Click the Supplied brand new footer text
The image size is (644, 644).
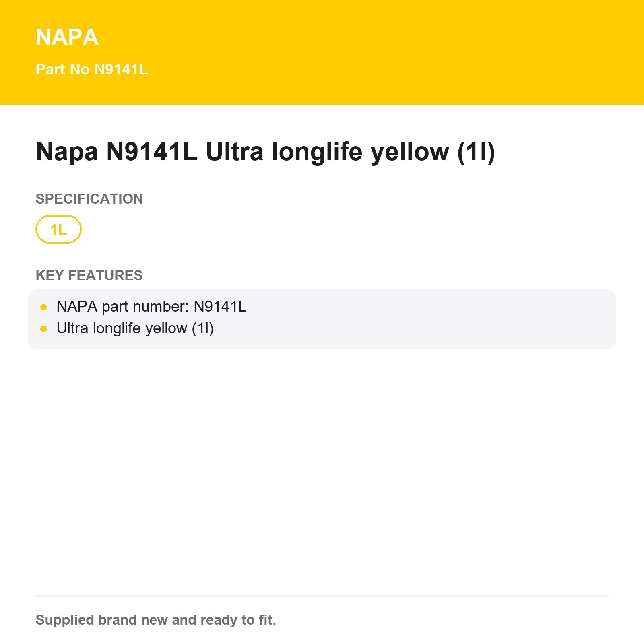click(x=156, y=620)
